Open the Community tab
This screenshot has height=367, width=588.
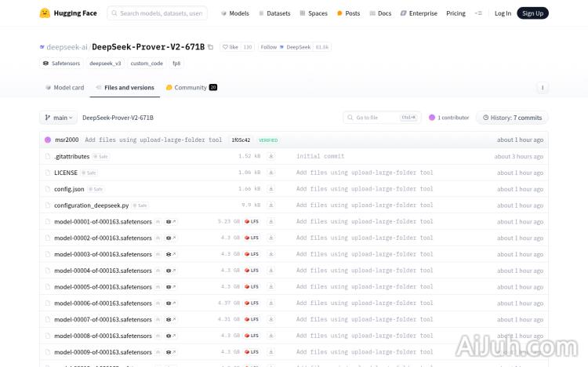pyautogui.click(x=191, y=87)
